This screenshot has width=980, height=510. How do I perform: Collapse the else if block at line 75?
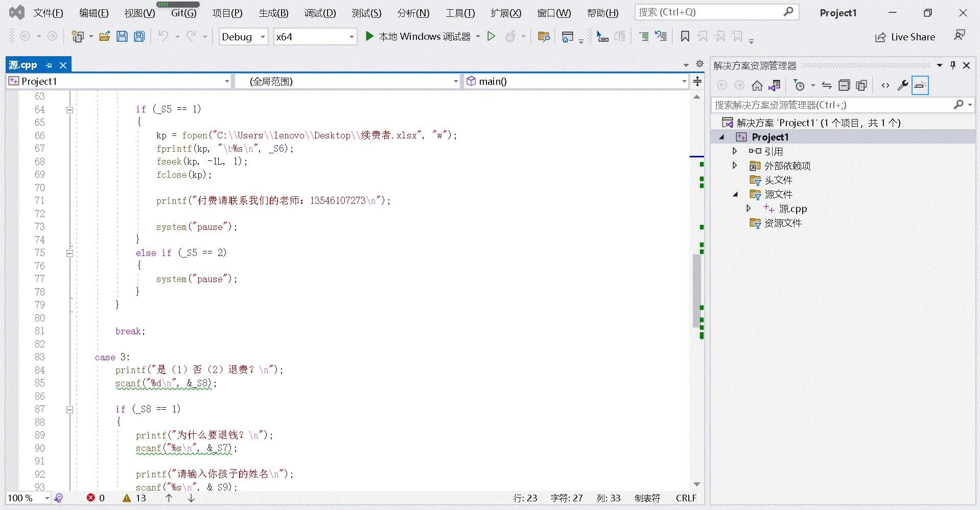point(69,253)
